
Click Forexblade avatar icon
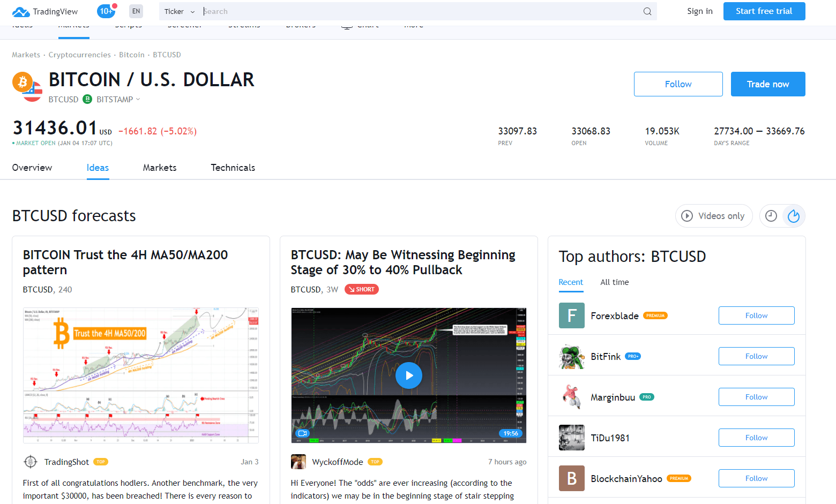pos(572,315)
